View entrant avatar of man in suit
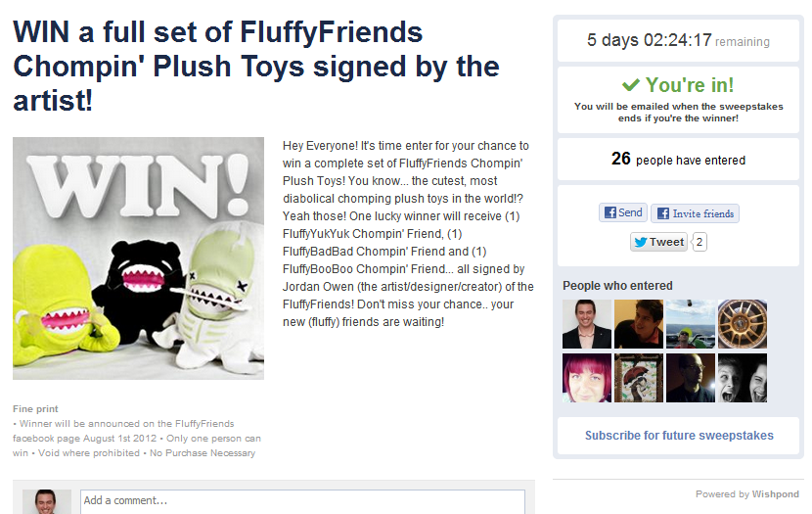812x514 pixels. click(x=587, y=324)
